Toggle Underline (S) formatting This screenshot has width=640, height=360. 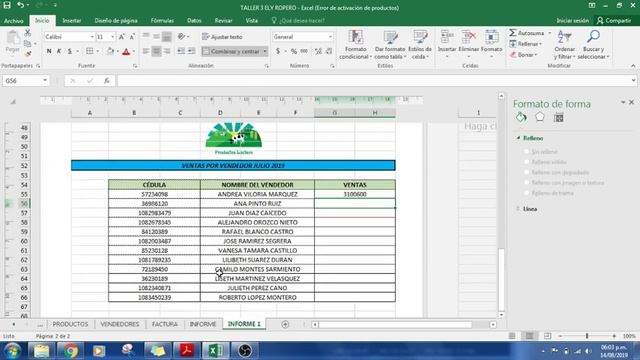click(x=70, y=51)
